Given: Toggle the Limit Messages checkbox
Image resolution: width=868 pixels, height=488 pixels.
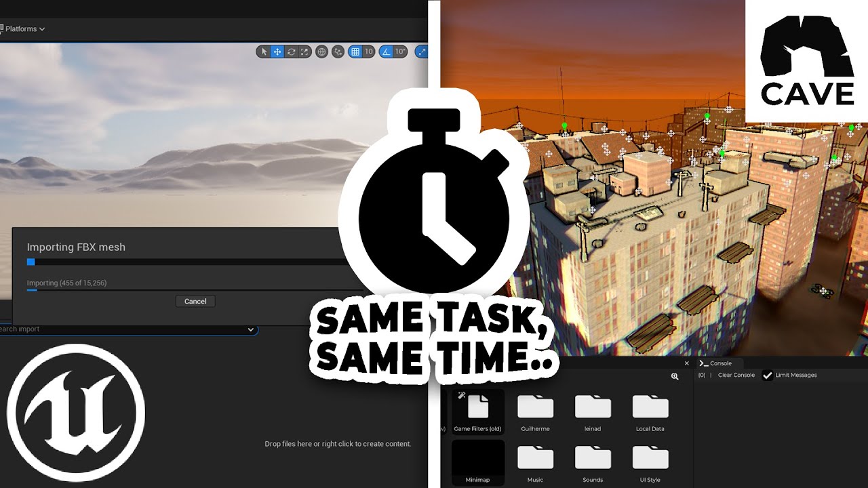Looking at the screenshot, I should point(768,375).
